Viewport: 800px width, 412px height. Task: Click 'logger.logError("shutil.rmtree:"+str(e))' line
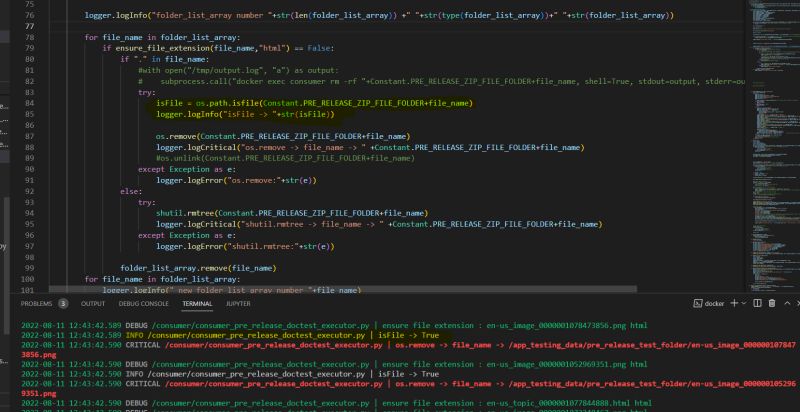tap(245, 246)
